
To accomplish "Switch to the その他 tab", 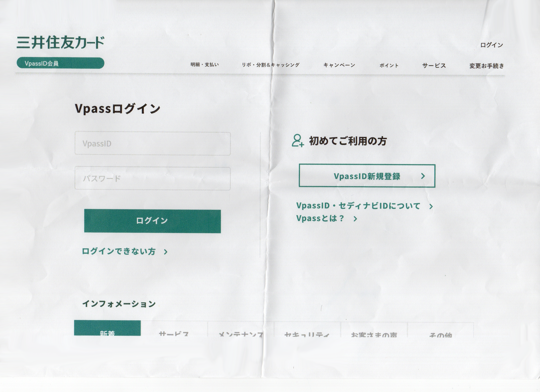I will (440, 330).
